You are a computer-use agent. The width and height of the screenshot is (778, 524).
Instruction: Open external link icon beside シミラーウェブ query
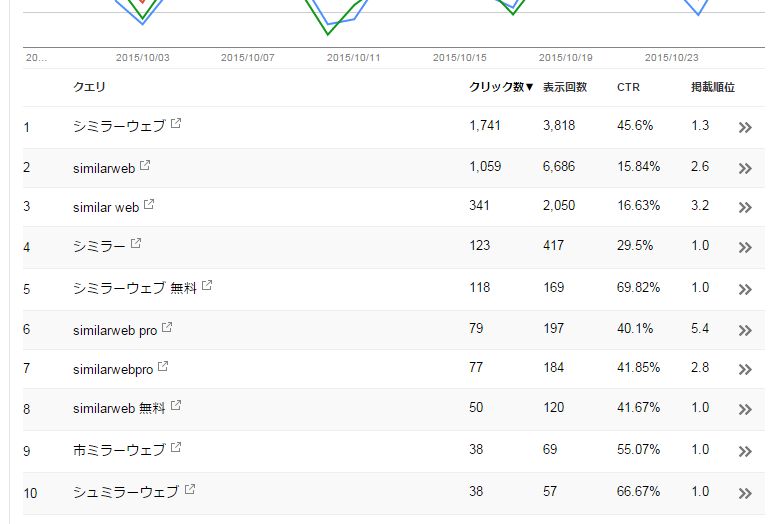(x=177, y=124)
